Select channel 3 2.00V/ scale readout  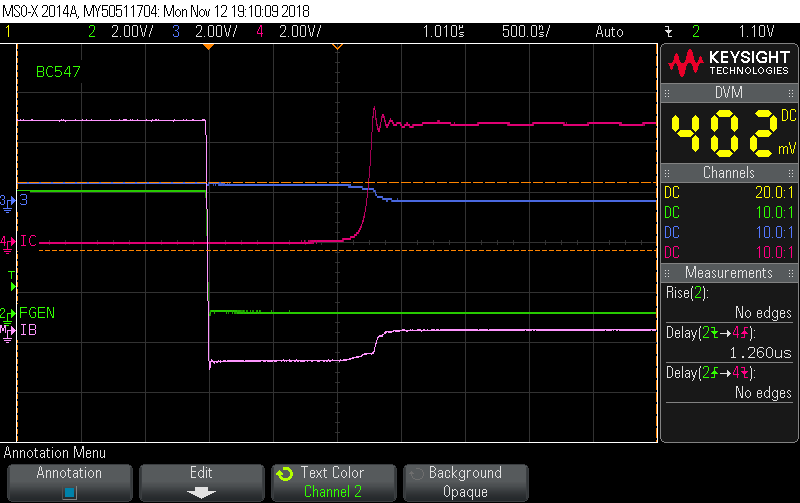pyautogui.click(x=216, y=32)
